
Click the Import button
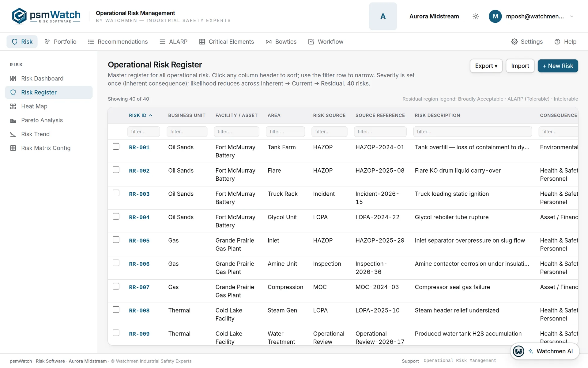coord(520,66)
